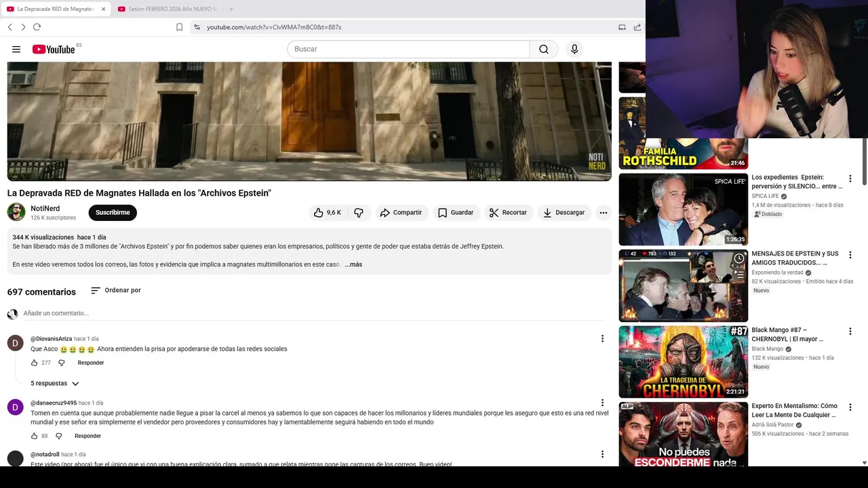Dislike the comment by @danaecruz9495

click(58, 436)
